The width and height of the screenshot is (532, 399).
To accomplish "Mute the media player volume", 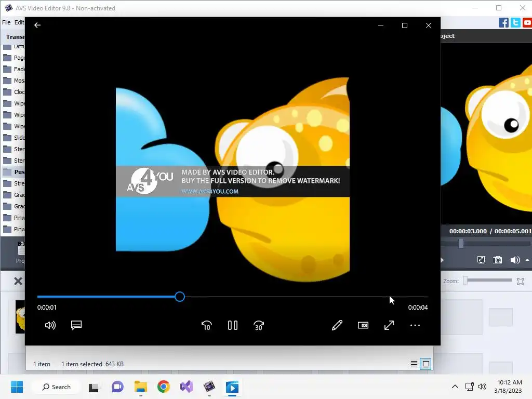I will 50,325.
